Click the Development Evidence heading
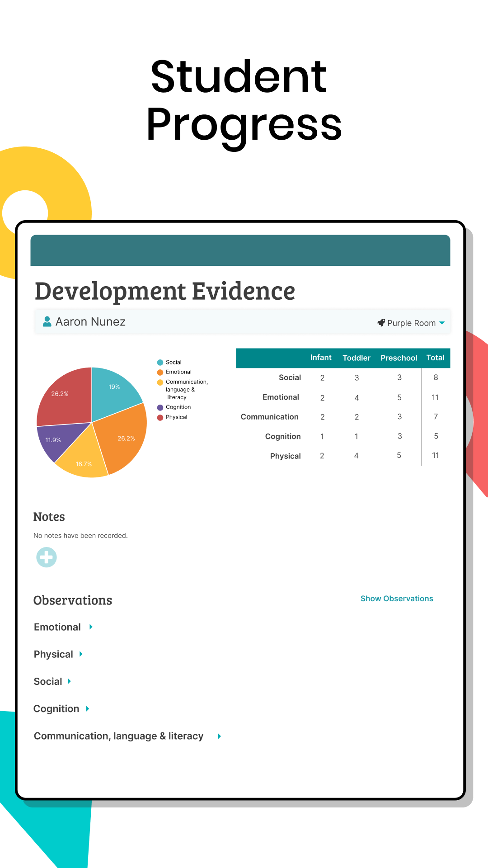 click(165, 291)
